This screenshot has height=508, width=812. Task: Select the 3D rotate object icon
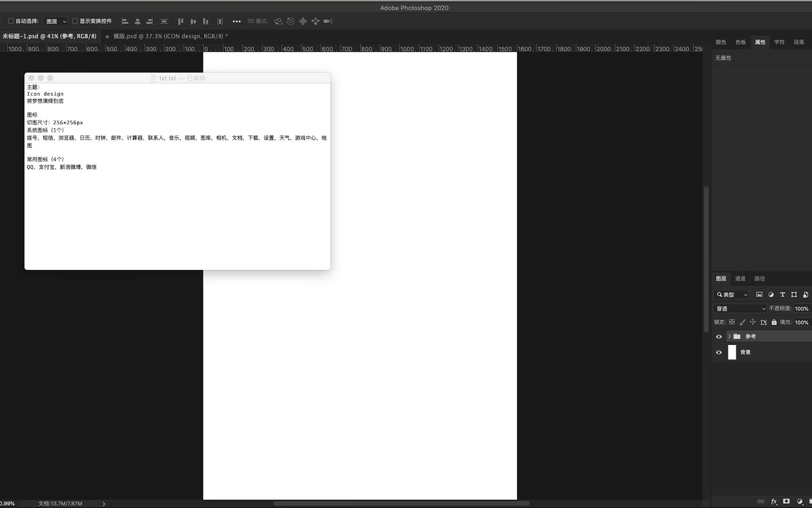pos(278,21)
